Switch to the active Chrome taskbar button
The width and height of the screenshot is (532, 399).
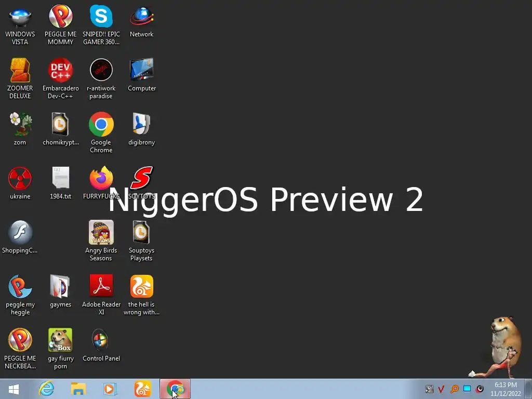point(176,389)
